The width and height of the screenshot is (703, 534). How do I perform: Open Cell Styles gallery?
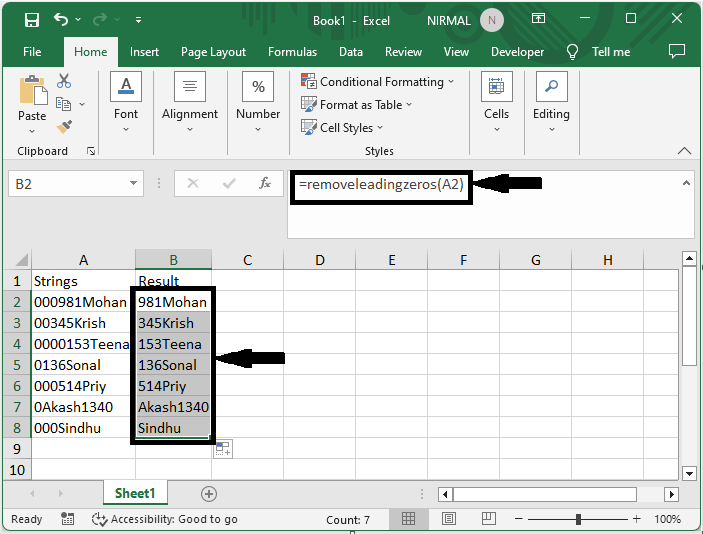tap(342, 128)
